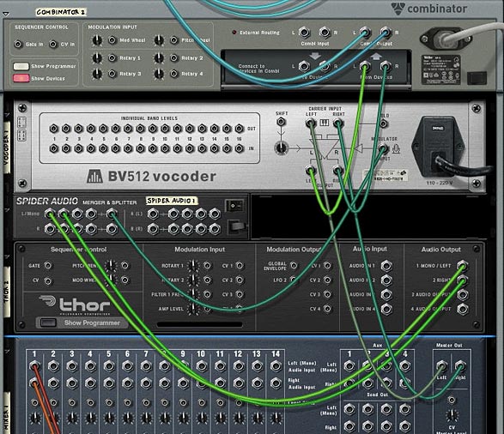This screenshot has height=434, width=504.
Task: Flip the Spider Audio panel switch
Action: 234,205
